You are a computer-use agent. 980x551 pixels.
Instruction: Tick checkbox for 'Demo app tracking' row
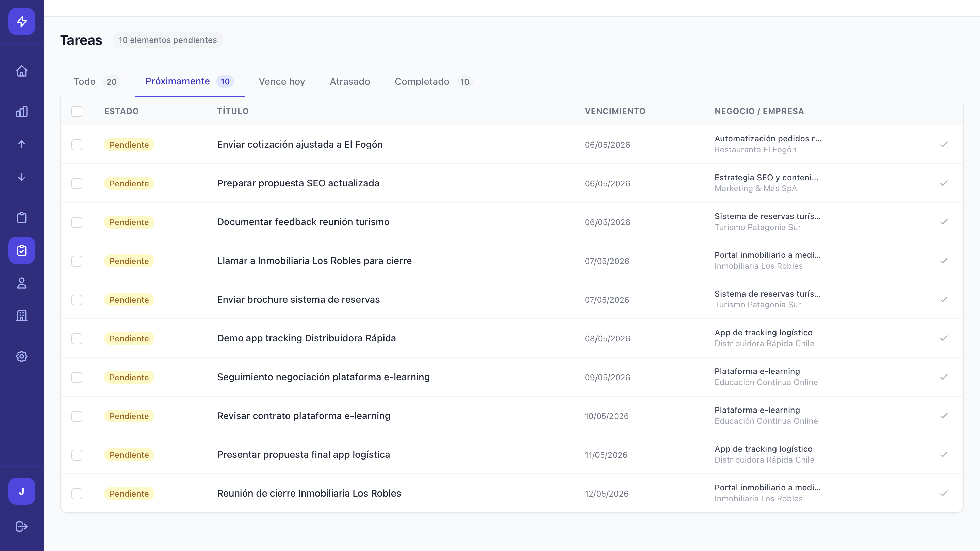(x=77, y=339)
